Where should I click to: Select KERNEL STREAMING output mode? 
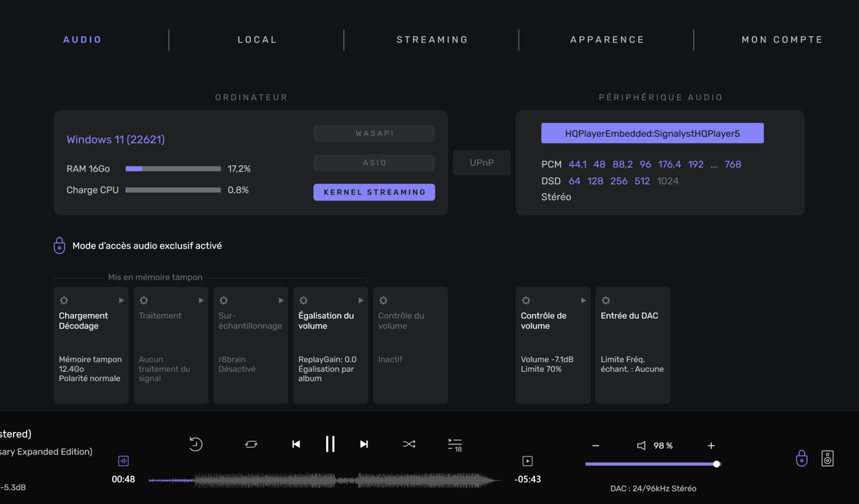click(374, 192)
